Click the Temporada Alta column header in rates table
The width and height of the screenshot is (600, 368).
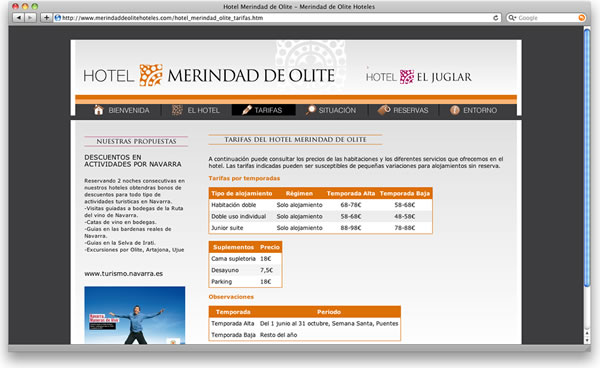(351, 194)
